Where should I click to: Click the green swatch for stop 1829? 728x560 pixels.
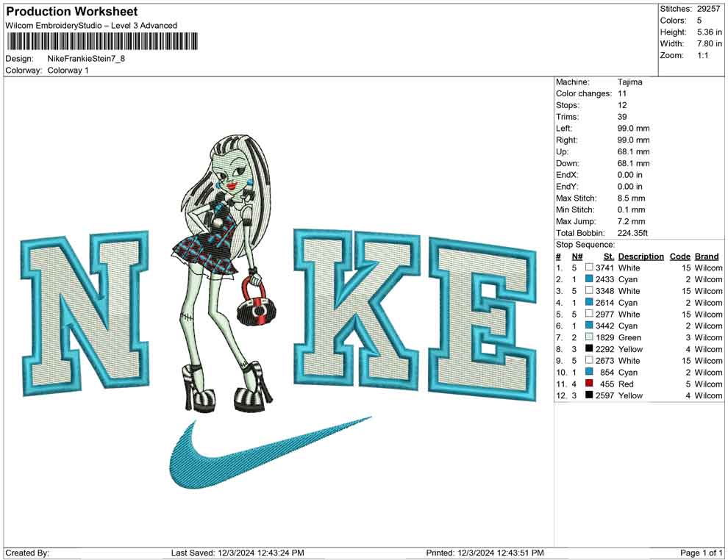click(x=589, y=337)
